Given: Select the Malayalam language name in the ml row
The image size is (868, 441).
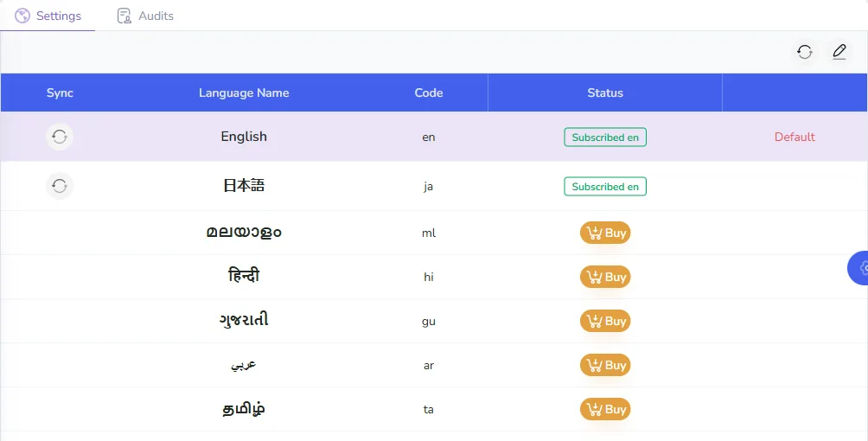Looking at the screenshot, I should [244, 232].
